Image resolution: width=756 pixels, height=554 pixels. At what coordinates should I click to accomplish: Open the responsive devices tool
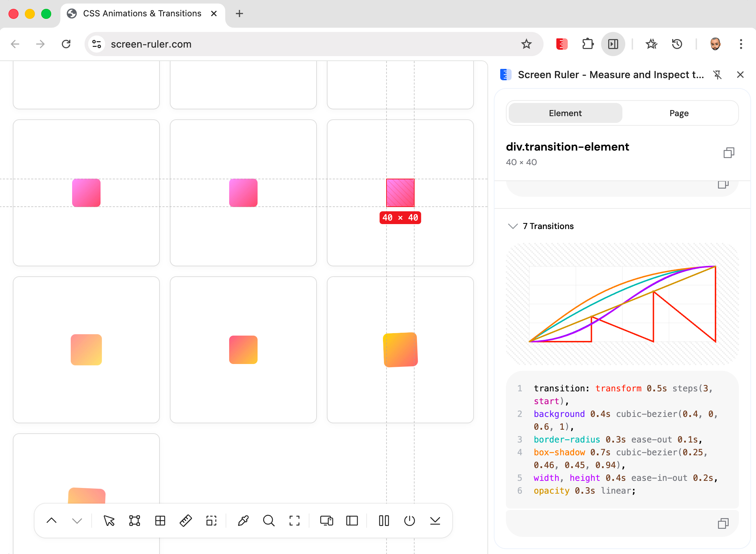tap(326, 521)
